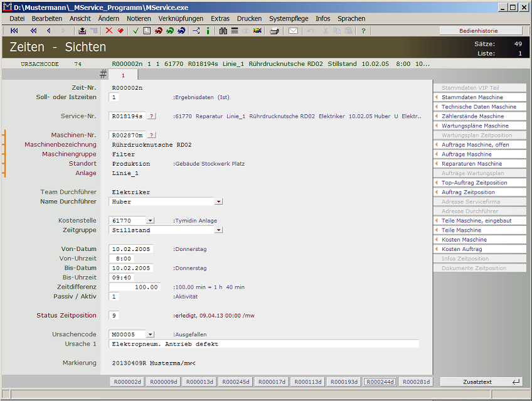The height and width of the screenshot is (401, 532).
Task: Open the Ursachencode dropdown
Action: tap(150, 334)
